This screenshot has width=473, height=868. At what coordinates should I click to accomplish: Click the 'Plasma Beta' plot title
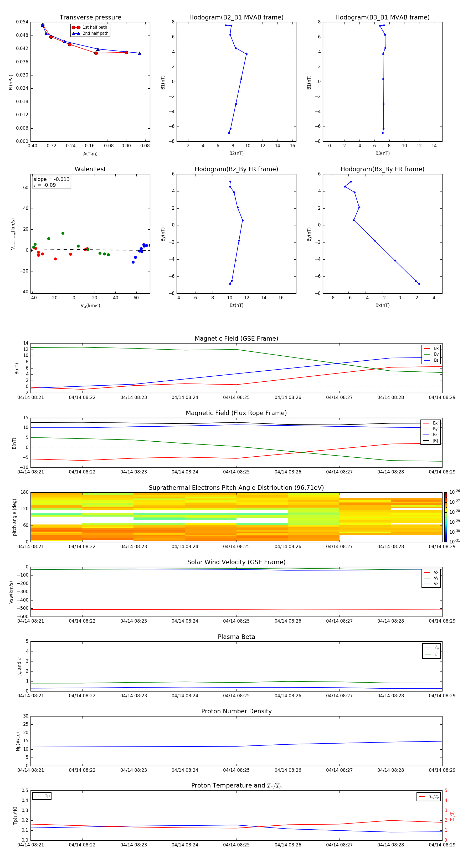(x=236, y=637)
